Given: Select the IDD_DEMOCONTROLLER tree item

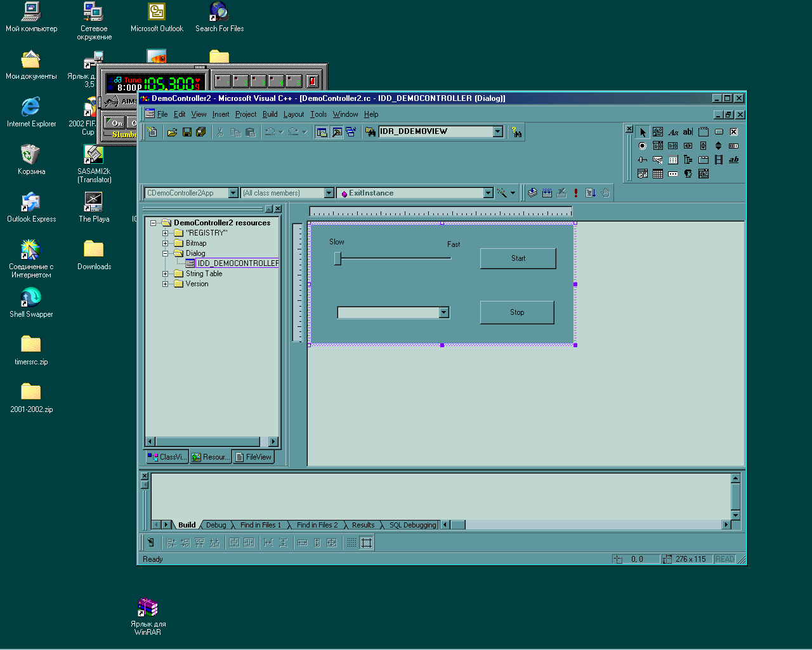Looking at the screenshot, I should pyautogui.click(x=238, y=263).
